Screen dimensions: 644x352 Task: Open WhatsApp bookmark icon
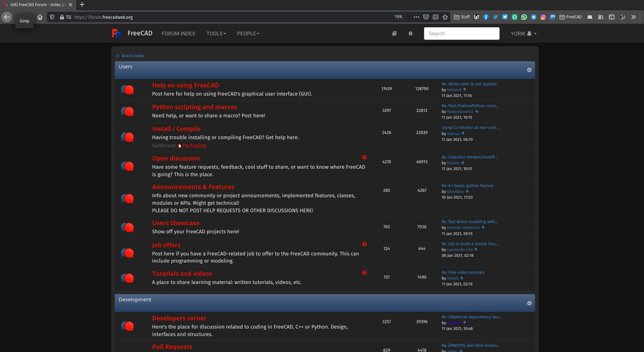[524, 17]
